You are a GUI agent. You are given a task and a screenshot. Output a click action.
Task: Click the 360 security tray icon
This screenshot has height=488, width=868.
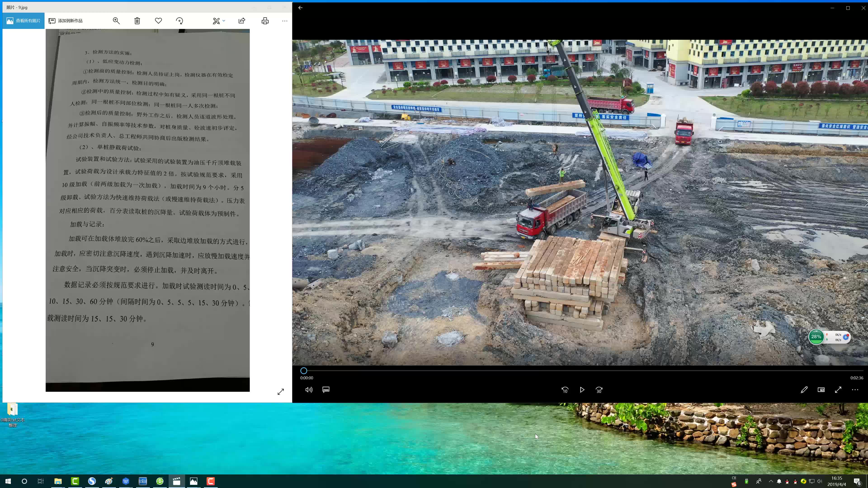click(x=804, y=481)
